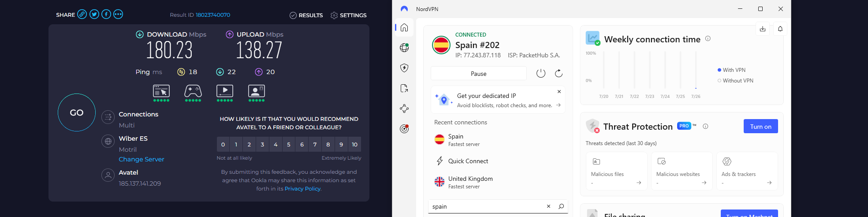Open NordVPN file sharing sidebar icon

tap(404, 88)
